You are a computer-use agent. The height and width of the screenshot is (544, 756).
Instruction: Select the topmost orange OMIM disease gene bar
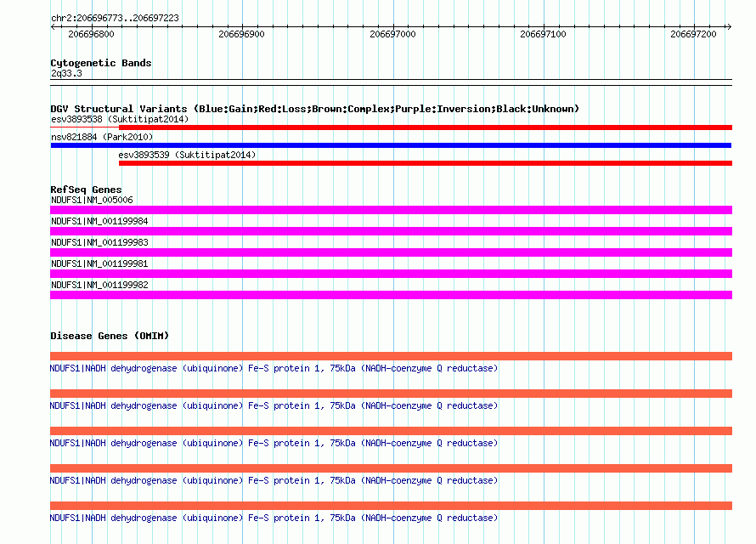(x=391, y=356)
